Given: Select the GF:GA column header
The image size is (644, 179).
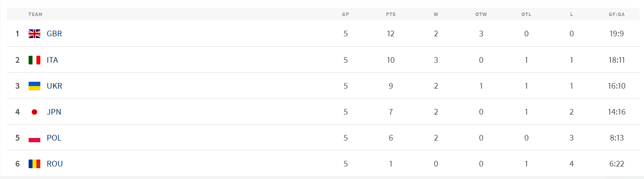Looking at the screenshot, I should click(616, 14).
